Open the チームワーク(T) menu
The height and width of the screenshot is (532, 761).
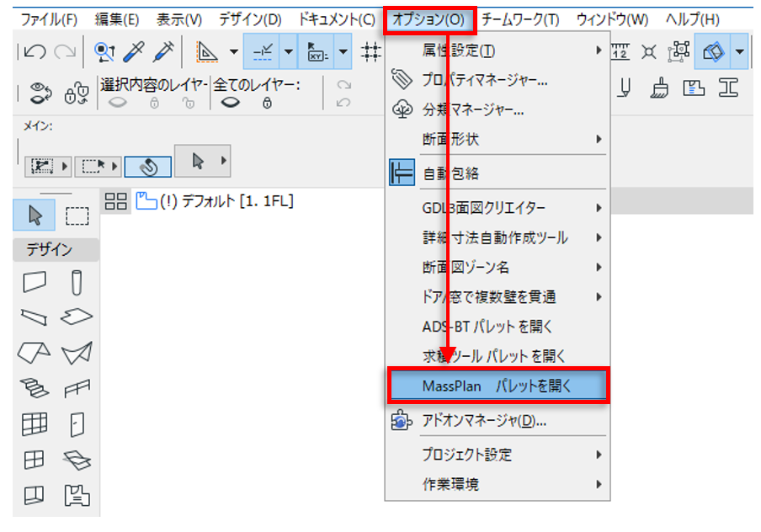coord(520,20)
